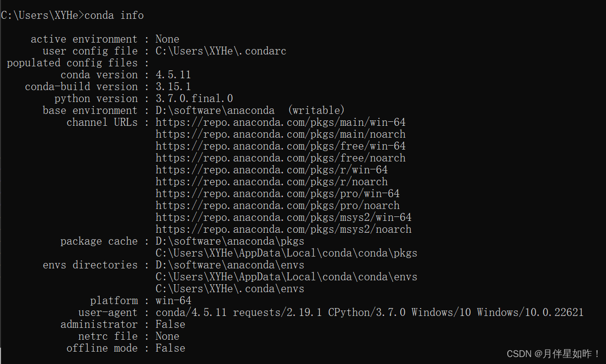Click the conda version 4.5.11 value

(x=173, y=75)
